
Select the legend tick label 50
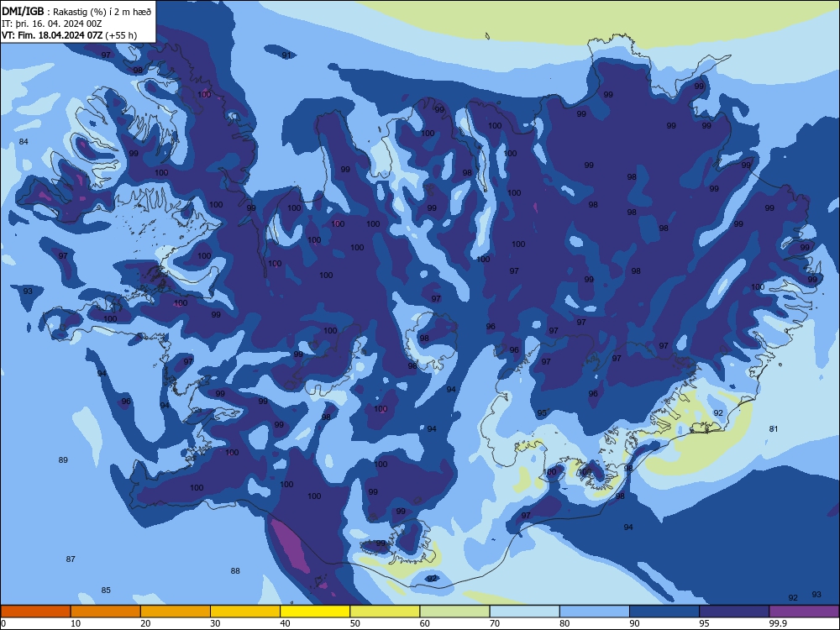(354, 623)
